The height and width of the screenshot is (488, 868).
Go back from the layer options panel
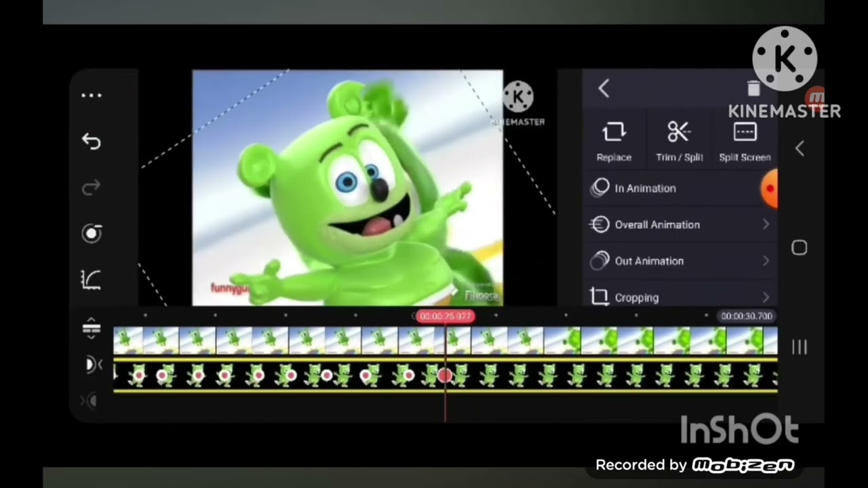(x=604, y=89)
